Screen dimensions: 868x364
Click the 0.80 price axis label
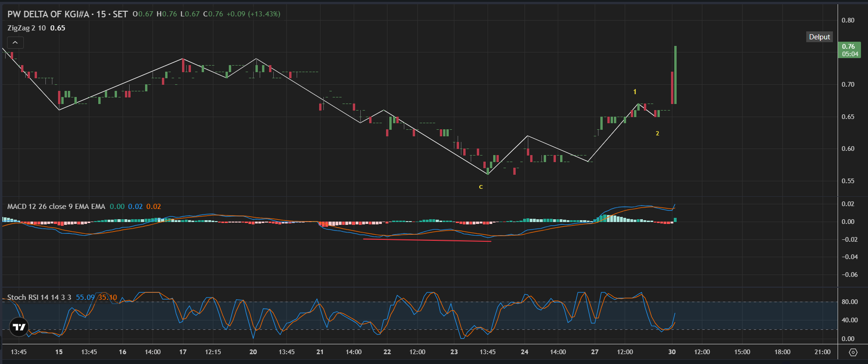[x=848, y=20]
